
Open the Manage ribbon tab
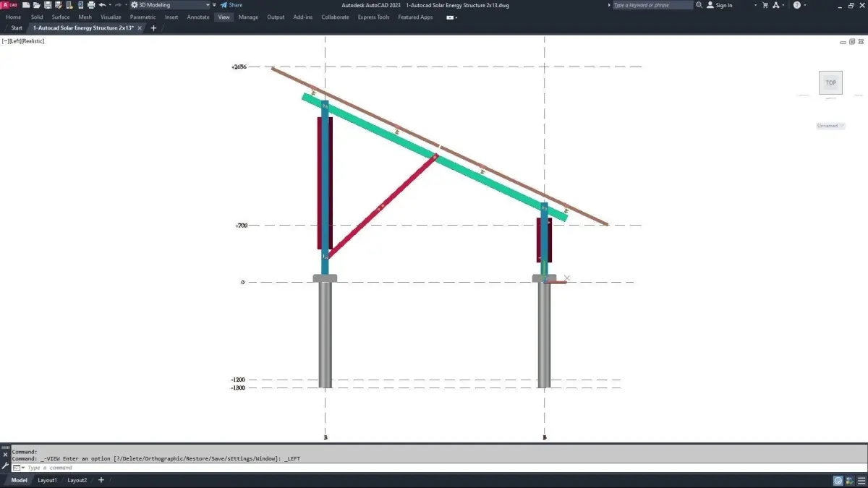pos(248,17)
